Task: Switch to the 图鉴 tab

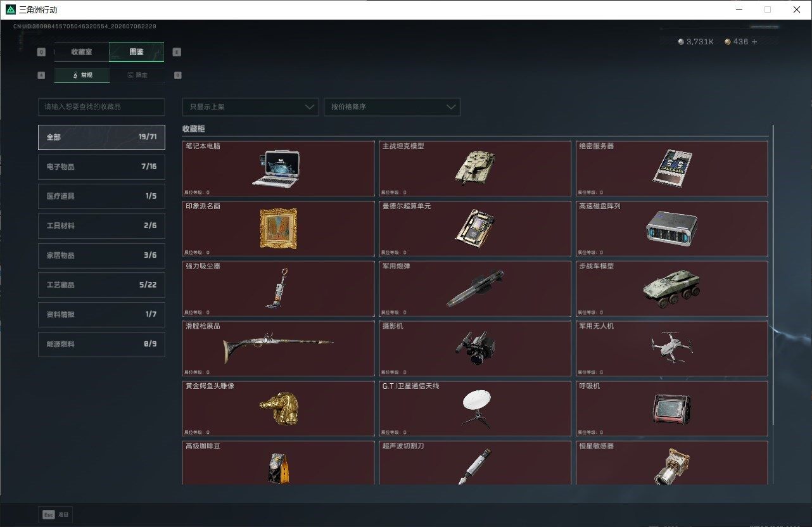Action: coord(136,52)
